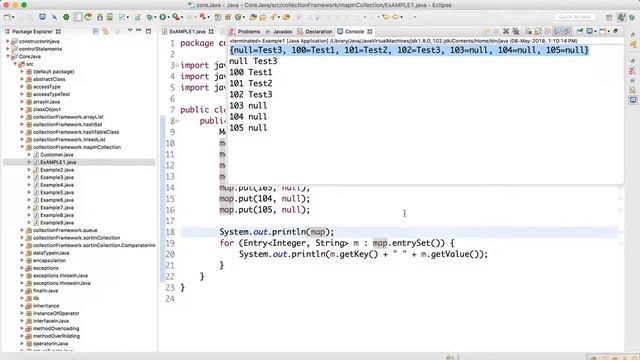This screenshot has width=640, height=360.
Task: Click the Open Type icon in toolbar
Action: (253, 17)
